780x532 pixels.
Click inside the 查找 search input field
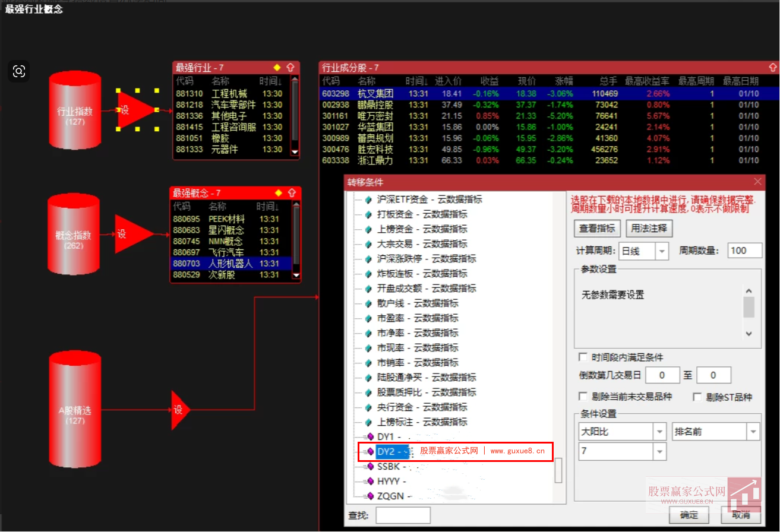click(x=403, y=515)
